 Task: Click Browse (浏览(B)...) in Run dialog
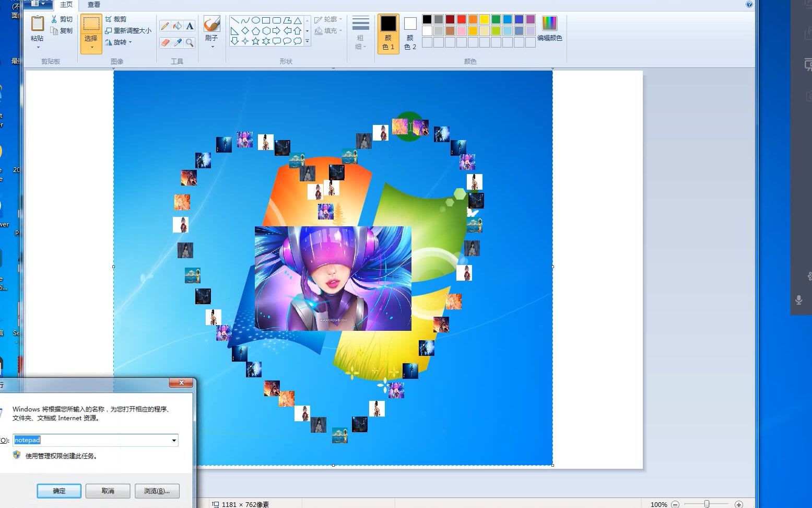(x=157, y=491)
